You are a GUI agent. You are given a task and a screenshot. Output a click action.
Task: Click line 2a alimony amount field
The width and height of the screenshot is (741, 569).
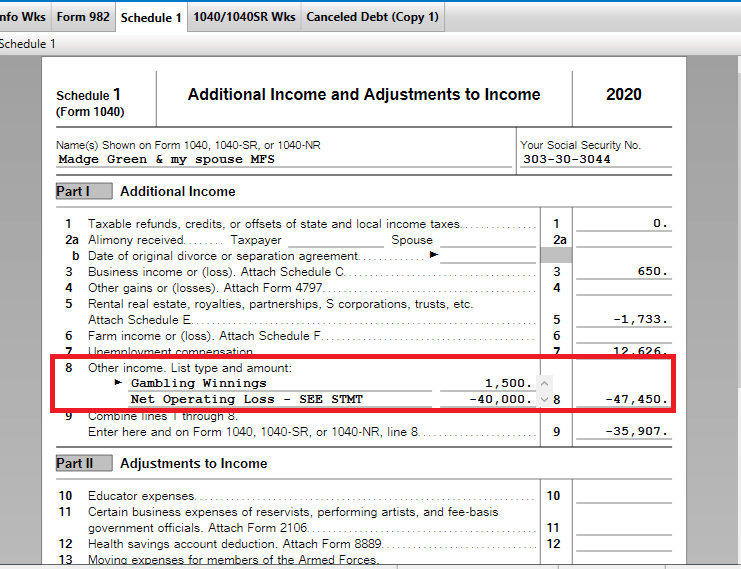click(x=623, y=240)
